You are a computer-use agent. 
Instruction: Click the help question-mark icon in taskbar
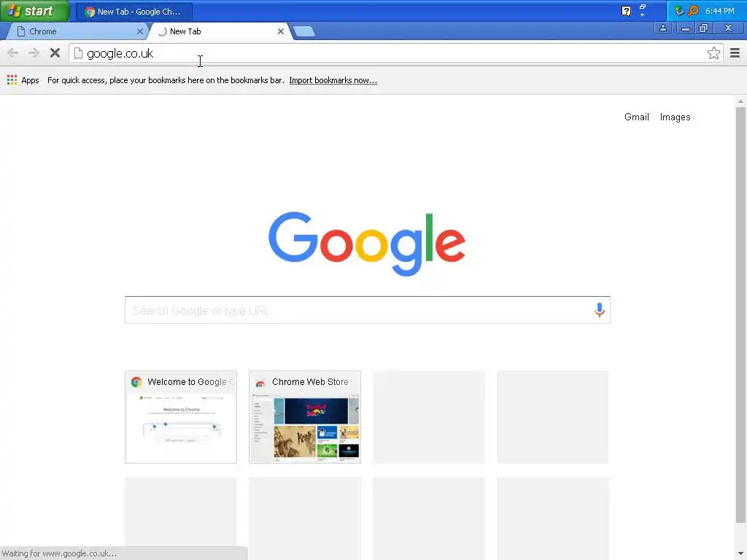point(626,11)
